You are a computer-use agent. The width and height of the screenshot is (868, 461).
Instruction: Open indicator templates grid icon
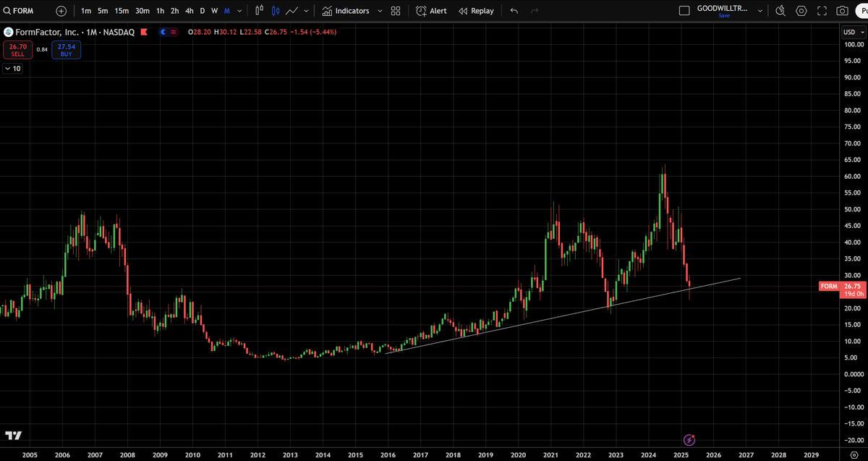click(395, 11)
